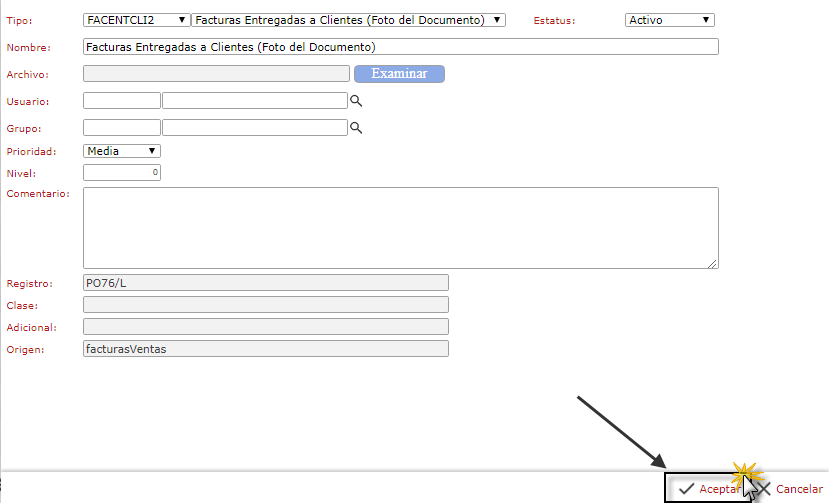Click the Usuario search magnifier icon
829x503 pixels.
[355, 101]
